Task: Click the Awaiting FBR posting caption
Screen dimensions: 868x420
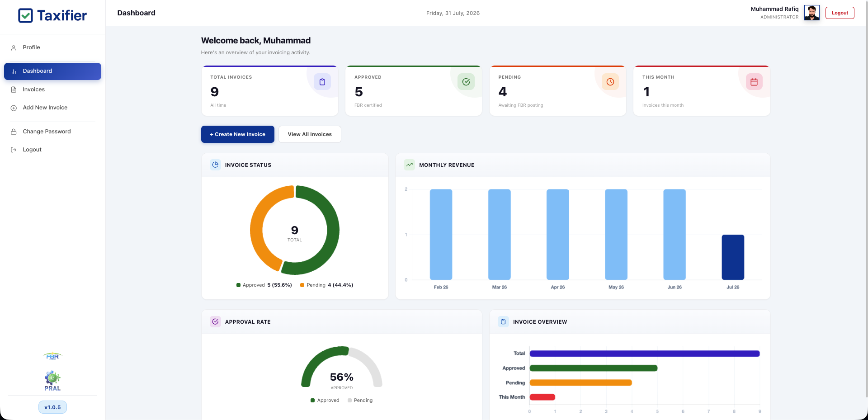Action: point(521,105)
